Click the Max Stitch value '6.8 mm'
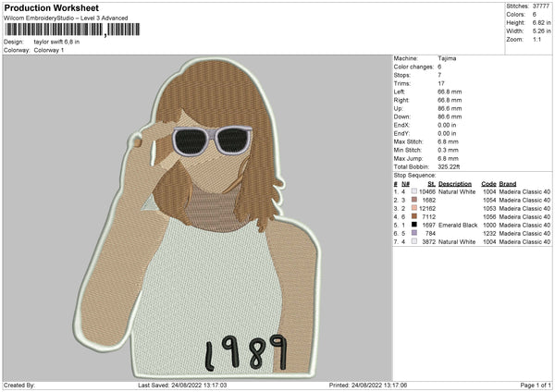This screenshot has height=392, width=555. [448, 141]
